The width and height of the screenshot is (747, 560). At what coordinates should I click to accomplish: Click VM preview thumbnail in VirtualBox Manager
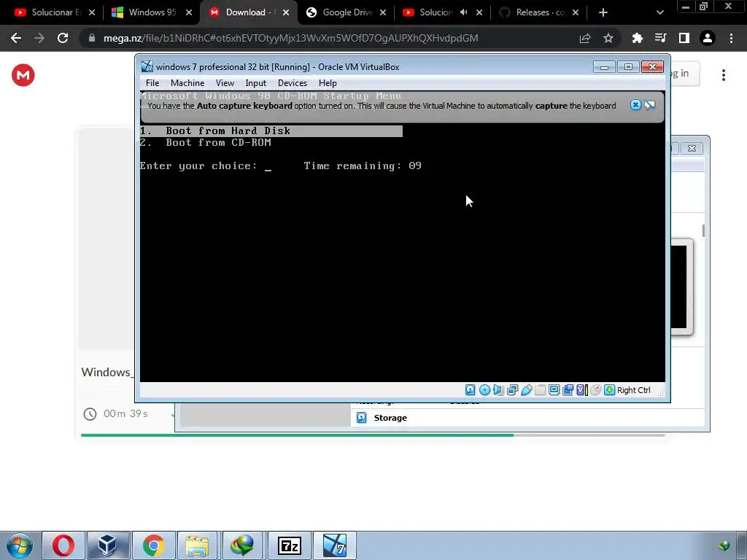(681, 287)
